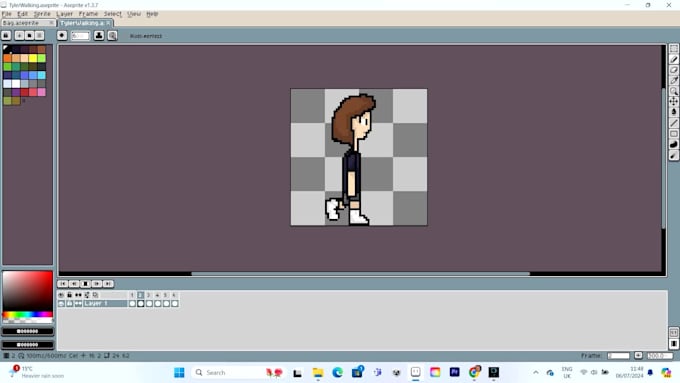Select frame 1 header in timeline
The image size is (680, 383).
[132, 295]
